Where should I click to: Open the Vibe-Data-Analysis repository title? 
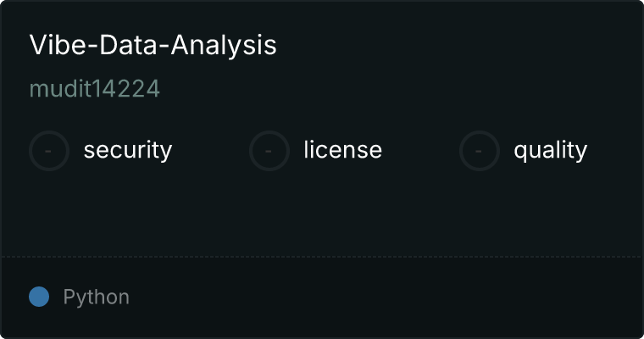pyautogui.click(x=153, y=45)
